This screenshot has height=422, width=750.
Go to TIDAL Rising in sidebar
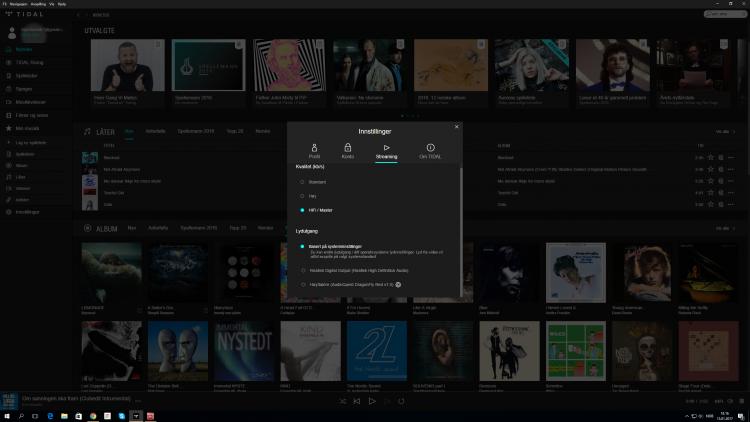pyautogui.click(x=25, y=63)
